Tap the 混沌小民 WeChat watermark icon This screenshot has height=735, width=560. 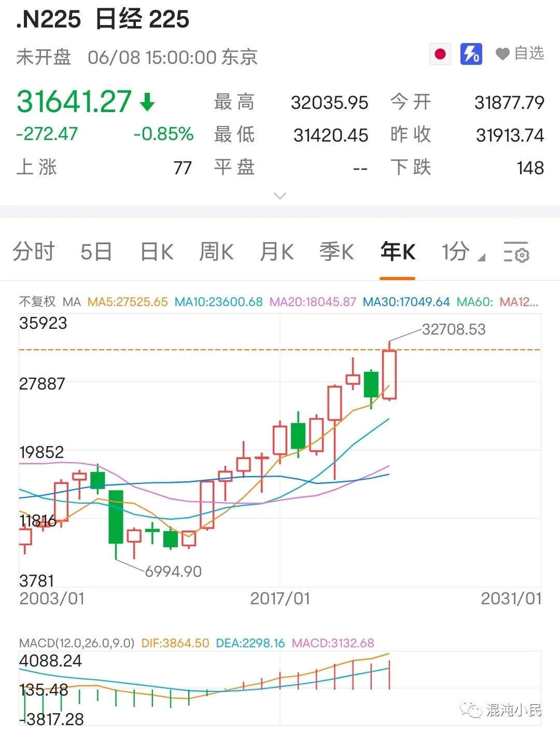point(471,710)
